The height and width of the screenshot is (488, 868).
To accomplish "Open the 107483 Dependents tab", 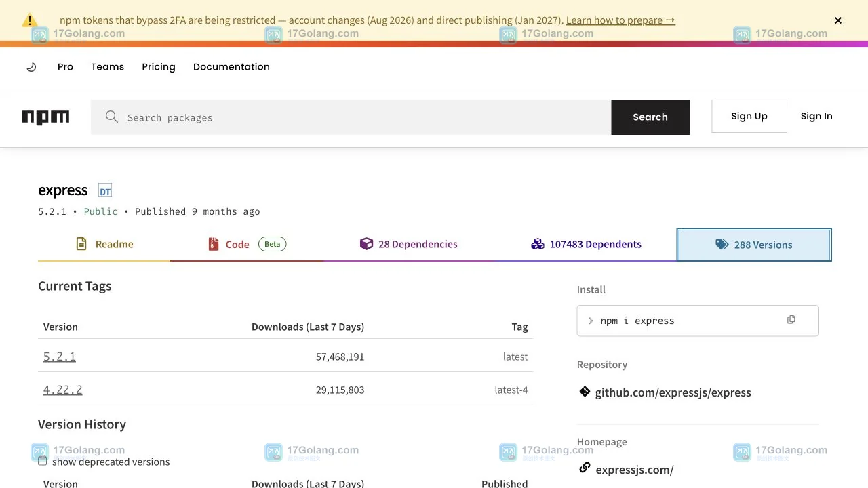I will tap(586, 244).
